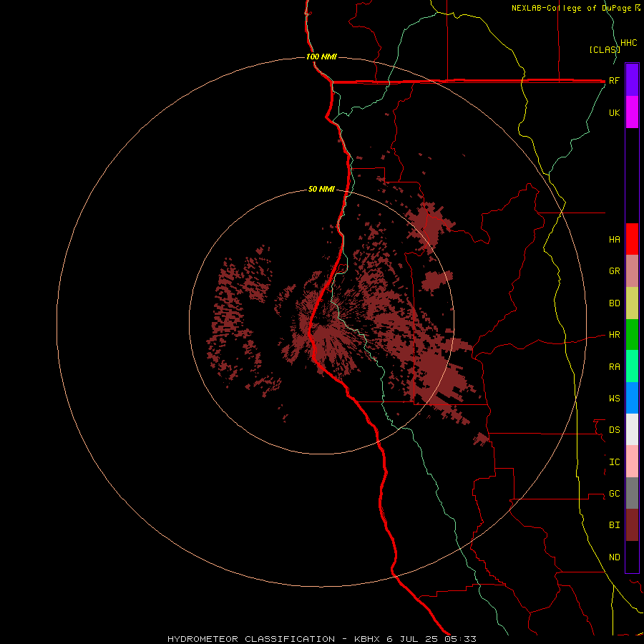Click the gray GC legend swatch

[632, 493]
